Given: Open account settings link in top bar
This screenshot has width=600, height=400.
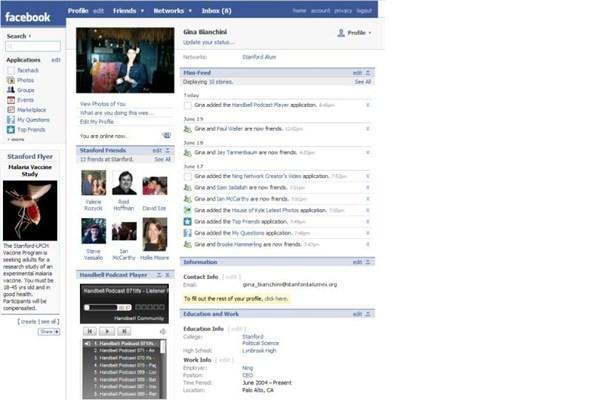Looking at the screenshot, I should (320, 11).
